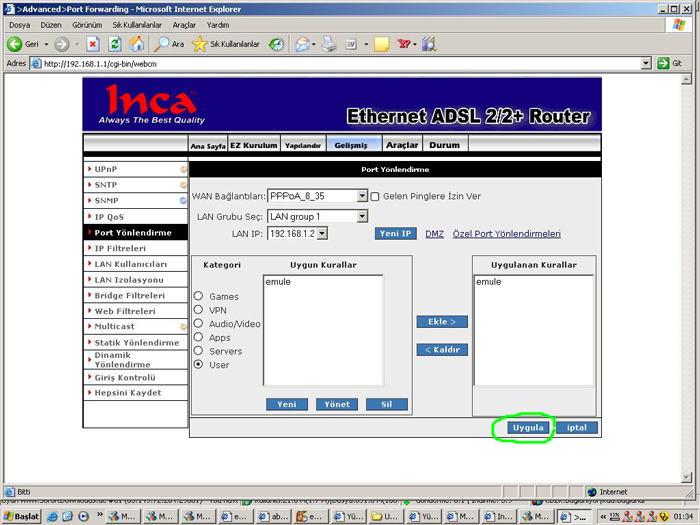Open the LAN Grubu Seç dropdown

[x=317, y=217]
